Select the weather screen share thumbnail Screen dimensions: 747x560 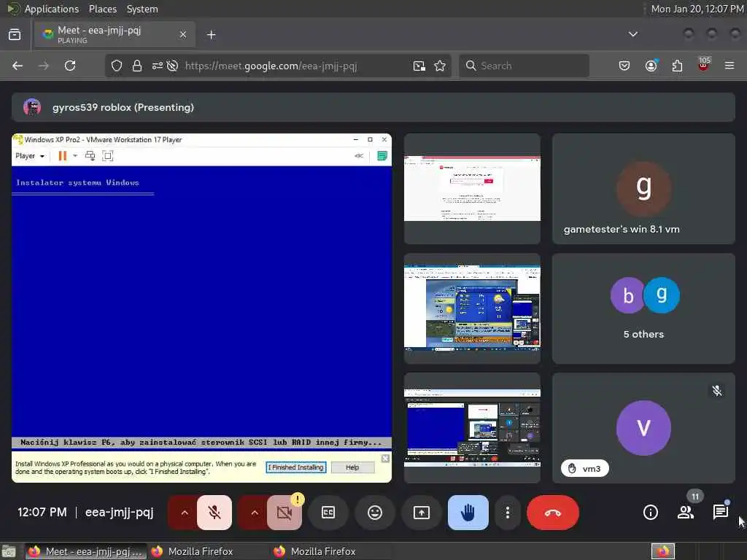pos(472,308)
